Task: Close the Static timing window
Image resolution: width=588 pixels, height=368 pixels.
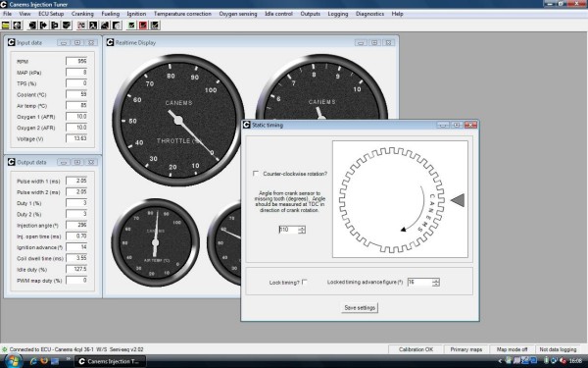Action: click(x=470, y=125)
